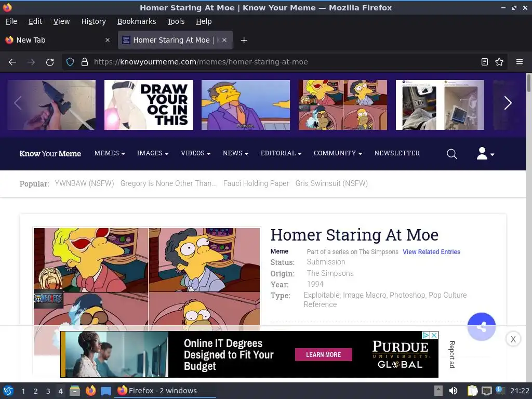Bookmark this page with star icon
The height and width of the screenshot is (399, 532).
coord(499,62)
